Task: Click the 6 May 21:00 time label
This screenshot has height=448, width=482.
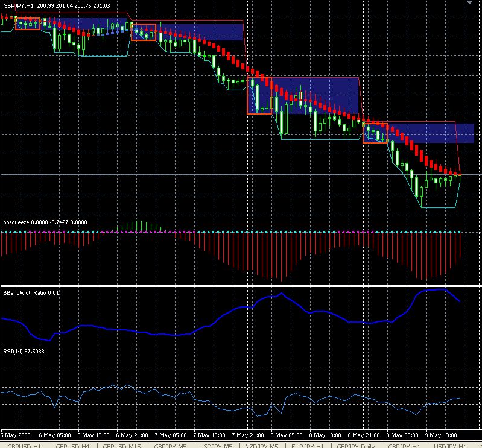Action: pos(132,435)
